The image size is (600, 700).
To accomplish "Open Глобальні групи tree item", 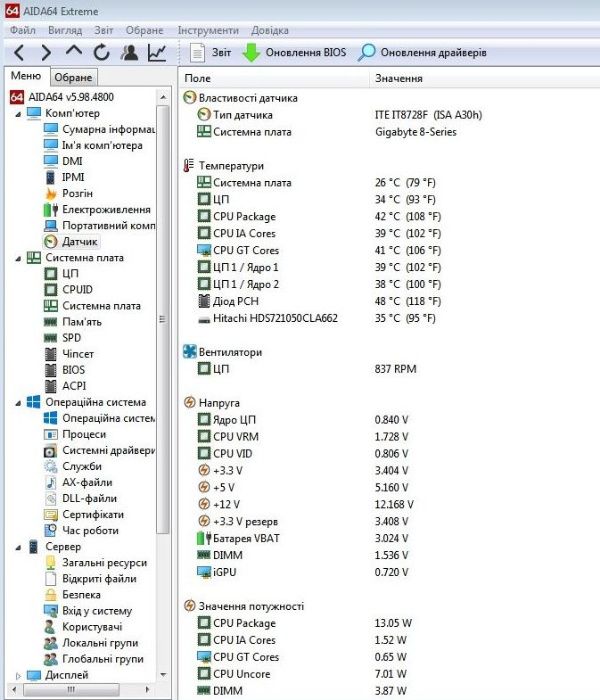I will point(94,659).
